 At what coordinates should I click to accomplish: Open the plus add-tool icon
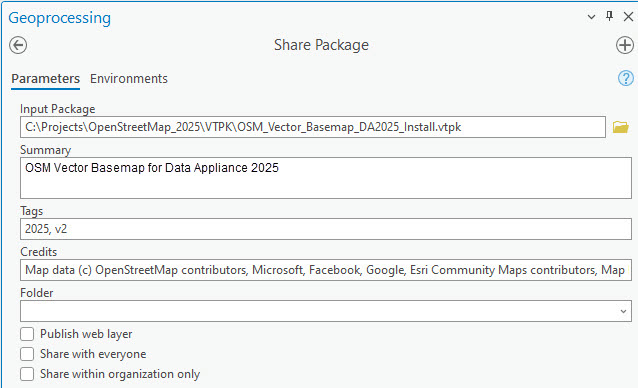625,45
